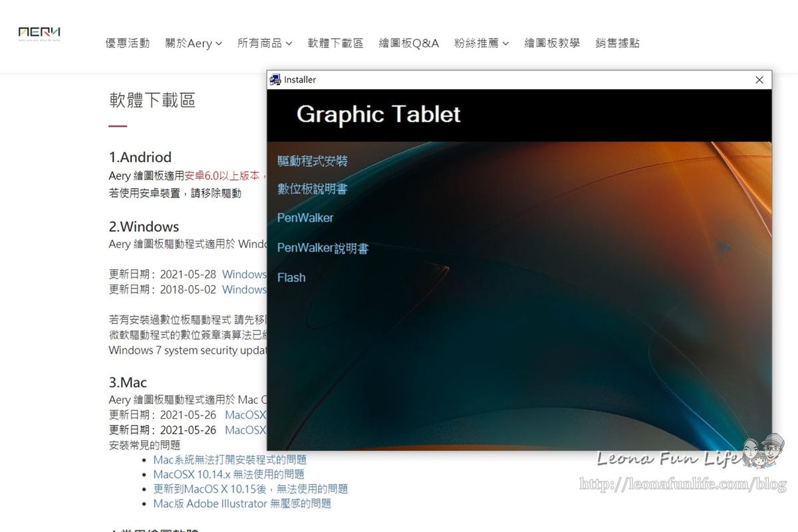The image size is (798, 532).
Task: Click the Aery logo in header
Action: pos(39,33)
